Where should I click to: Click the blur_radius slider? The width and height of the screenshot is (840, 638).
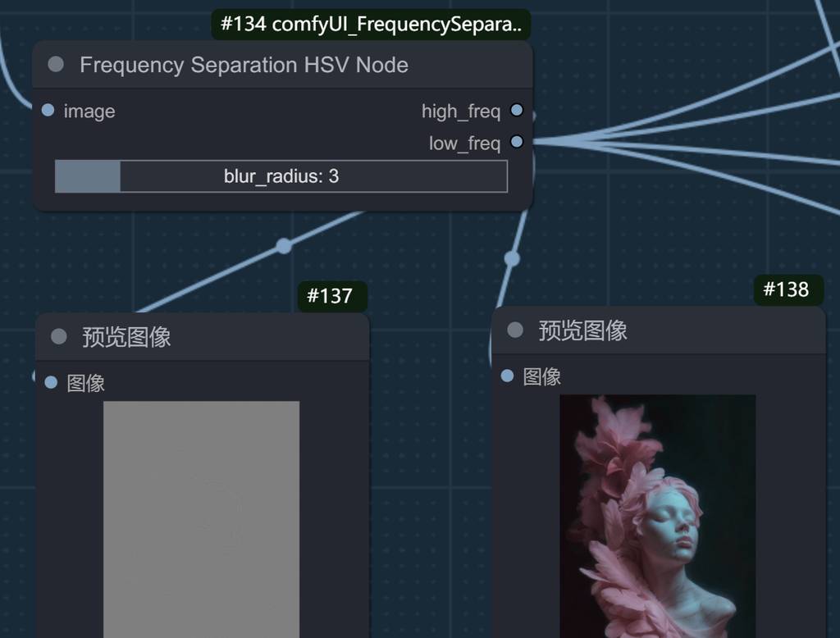pos(281,176)
